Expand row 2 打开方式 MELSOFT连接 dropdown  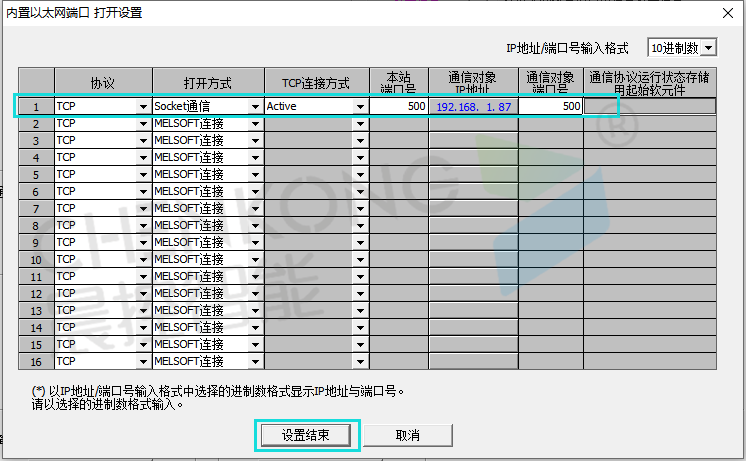[x=255, y=124]
